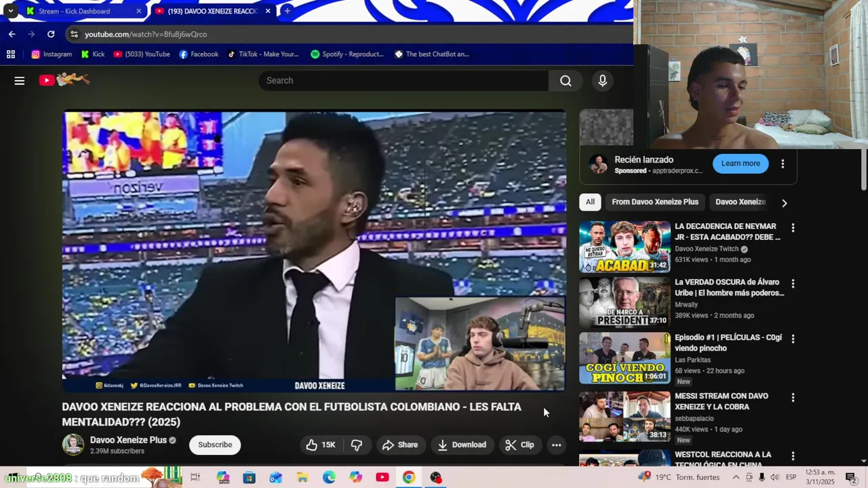Open Álvaro Uribe video thumbnail
868x488 pixels.
click(625, 302)
